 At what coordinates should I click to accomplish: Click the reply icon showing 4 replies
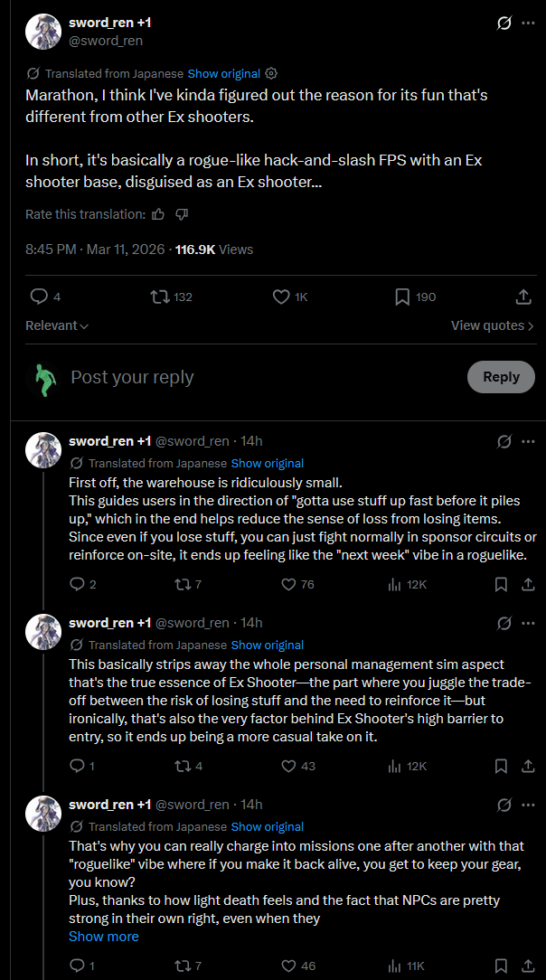click(x=39, y=297)
